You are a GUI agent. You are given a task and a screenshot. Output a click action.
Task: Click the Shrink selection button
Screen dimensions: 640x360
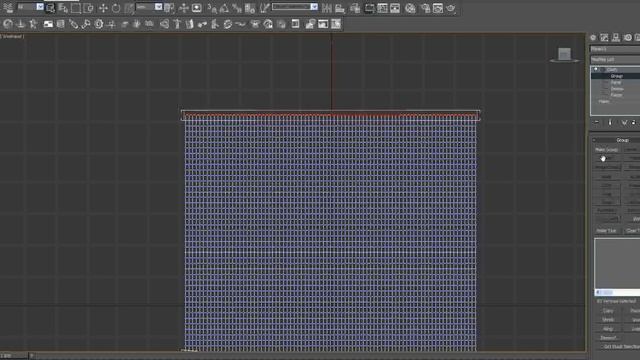(x=608, y=320)
